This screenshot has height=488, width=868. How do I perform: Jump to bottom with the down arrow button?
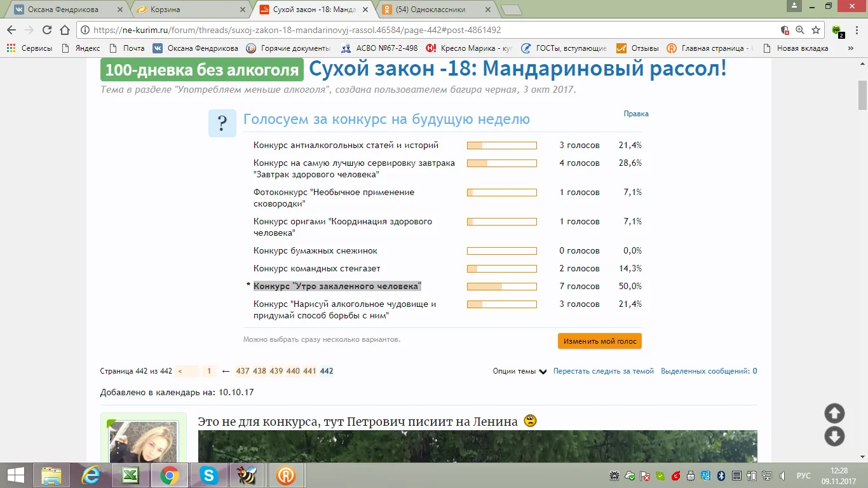click(834, 437)
